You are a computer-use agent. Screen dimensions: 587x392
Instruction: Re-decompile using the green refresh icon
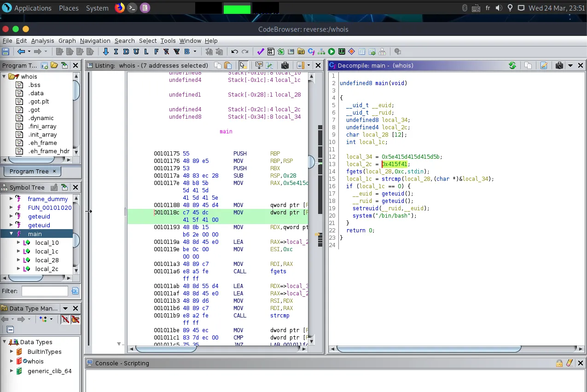(x=512, y=65)
